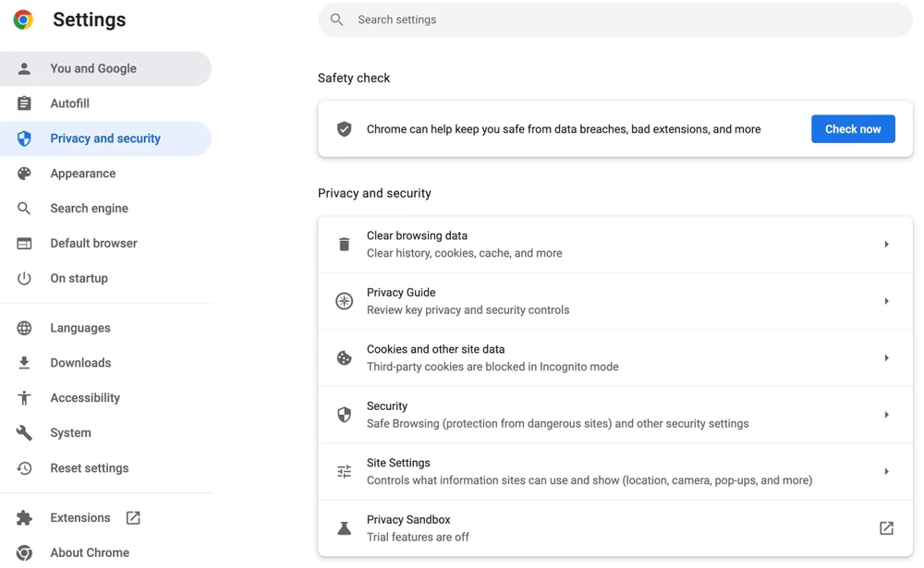Go to Search engine settings
Viewport: 924px width, 568px height.
(x=89, y=209)
